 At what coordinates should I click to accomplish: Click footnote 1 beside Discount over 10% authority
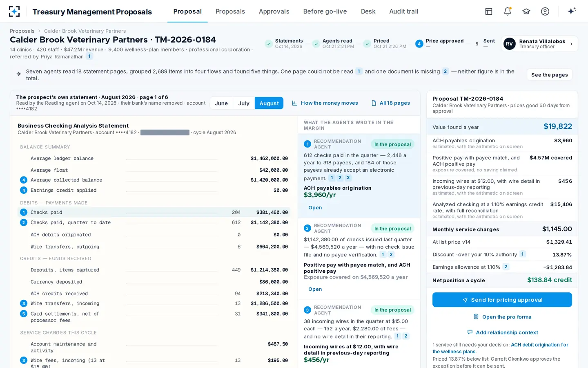point(522,254)
